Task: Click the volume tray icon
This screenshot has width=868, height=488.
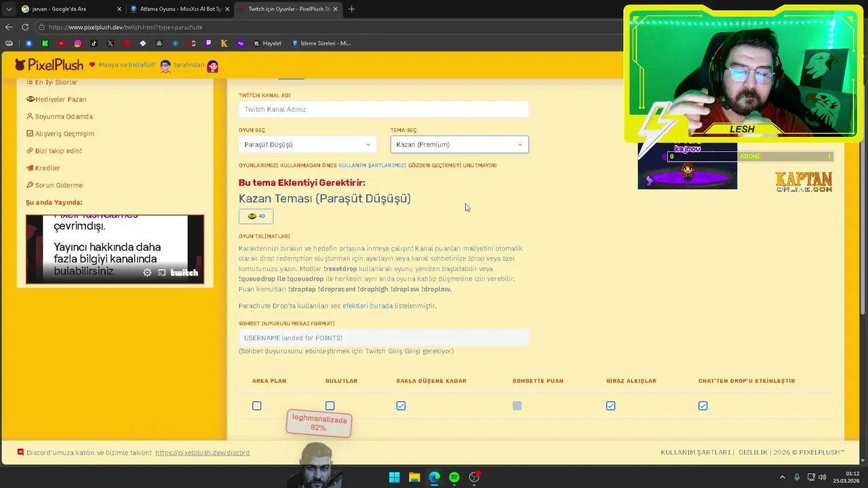Action: coord(823,477)
